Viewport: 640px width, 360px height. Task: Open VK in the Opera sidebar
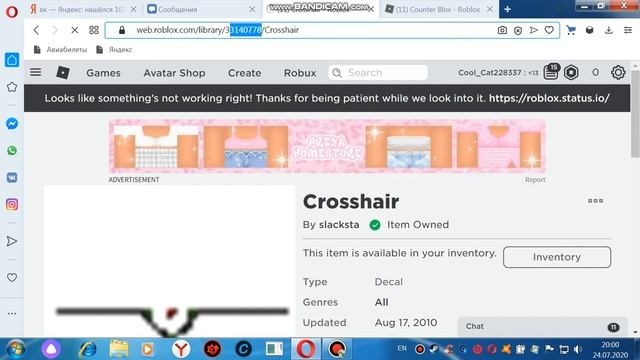[12, 178]
